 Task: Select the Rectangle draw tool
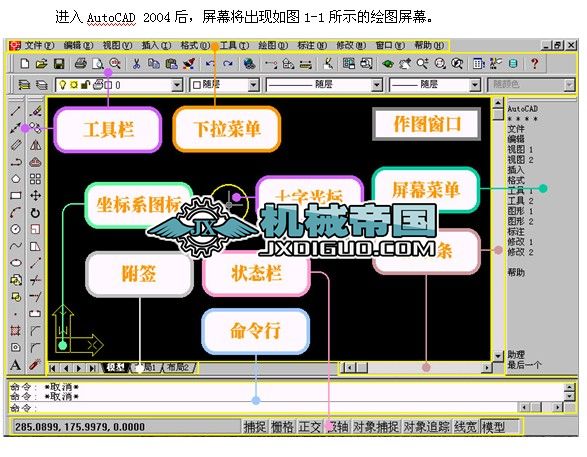pos(16,195)
